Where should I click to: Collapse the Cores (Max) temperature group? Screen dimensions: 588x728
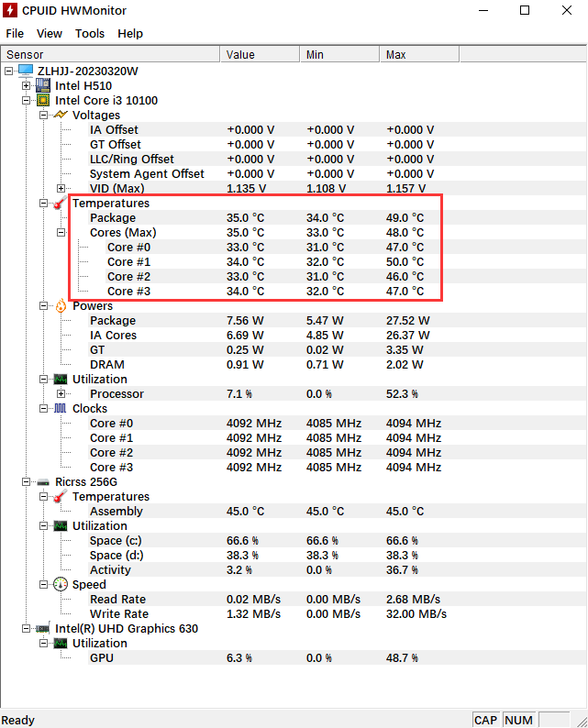pyautogui.click(x=61, y=232)
